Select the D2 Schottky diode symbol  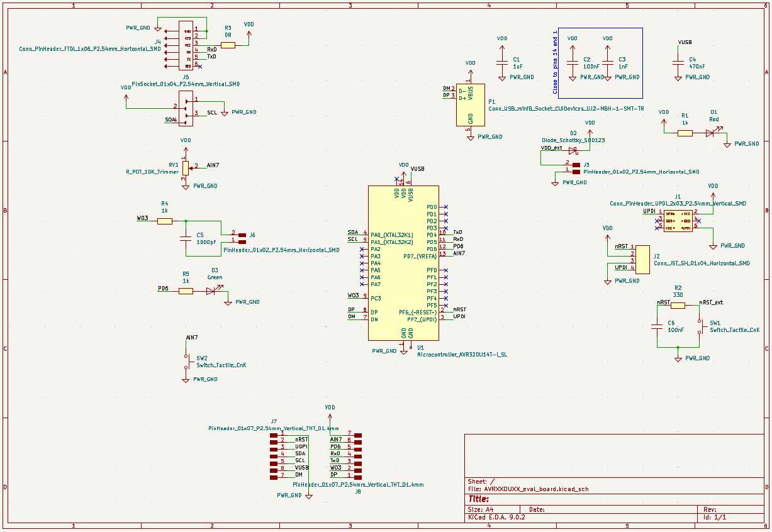tap(573, 150)
